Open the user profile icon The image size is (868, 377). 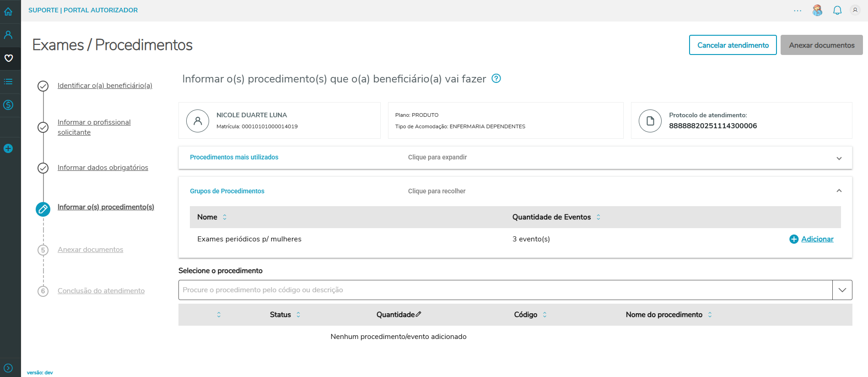tap(855, 10)
